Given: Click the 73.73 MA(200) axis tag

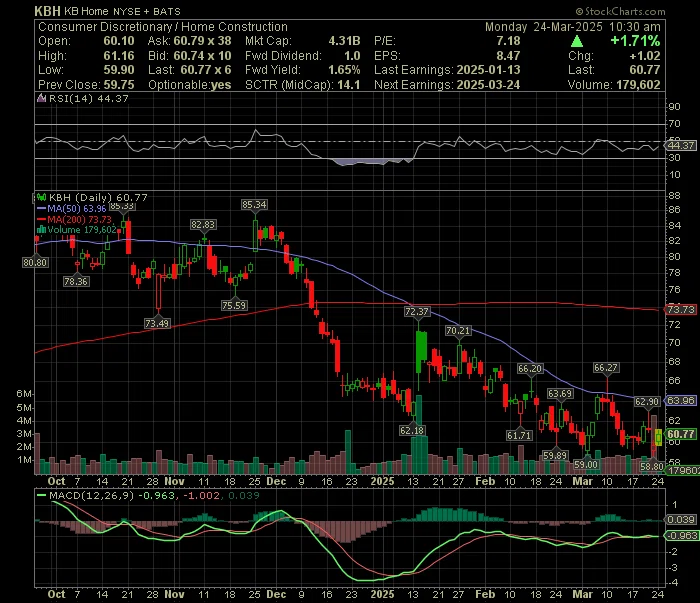Looking at the screenshot, I should click(680, 309).
